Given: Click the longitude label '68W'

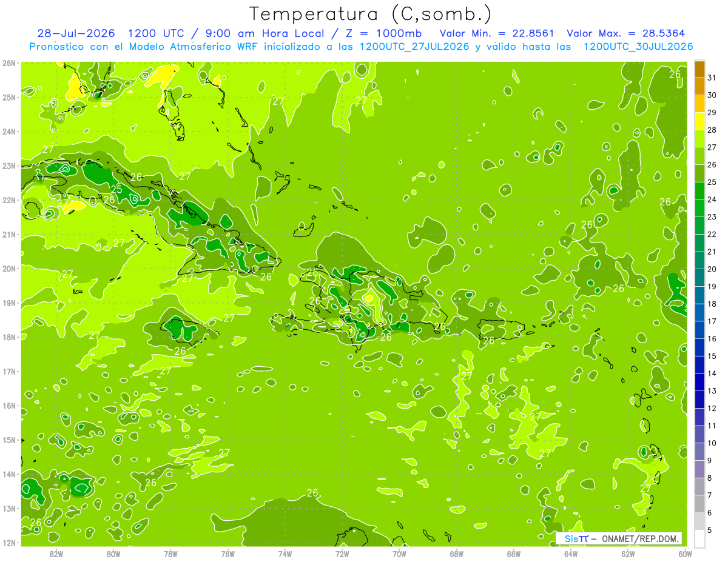Looking at the screenshot, I should [x=457, y=554].
